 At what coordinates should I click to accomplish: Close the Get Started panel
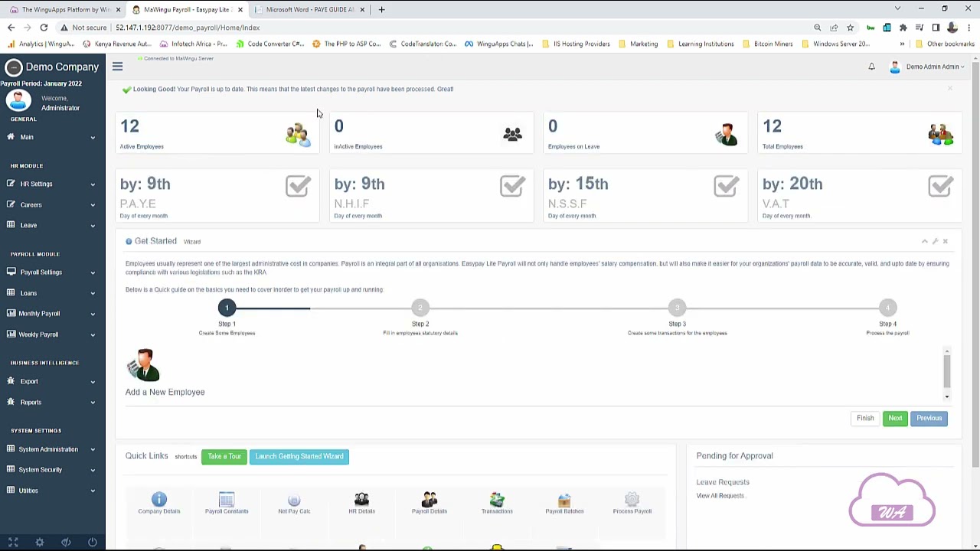(x=946, y=241)
